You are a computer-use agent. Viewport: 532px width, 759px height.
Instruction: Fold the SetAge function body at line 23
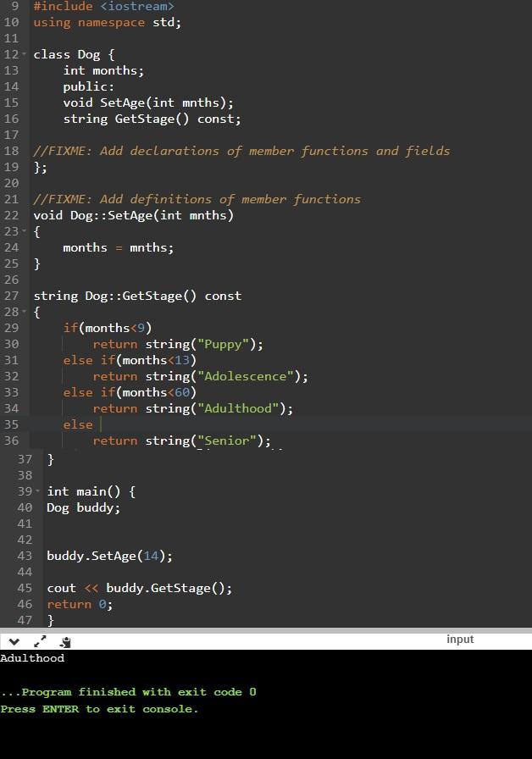[x=25, y=231]
